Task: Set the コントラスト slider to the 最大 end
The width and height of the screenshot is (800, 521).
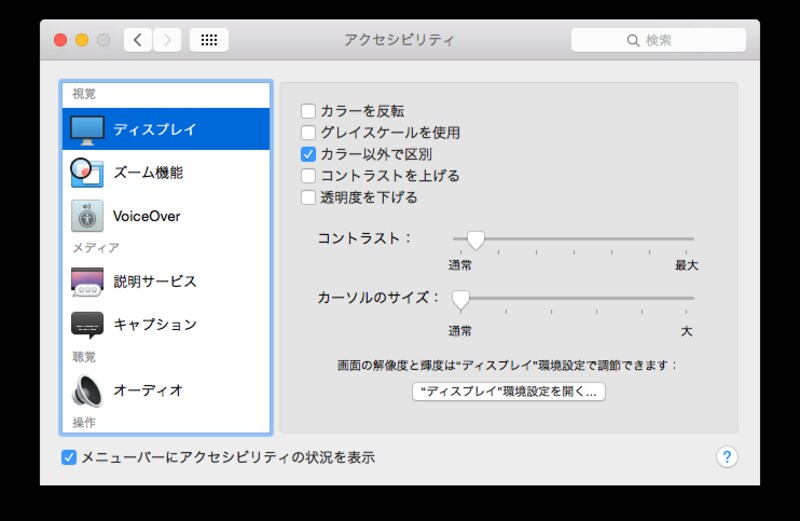Action: tap(686, 239)
